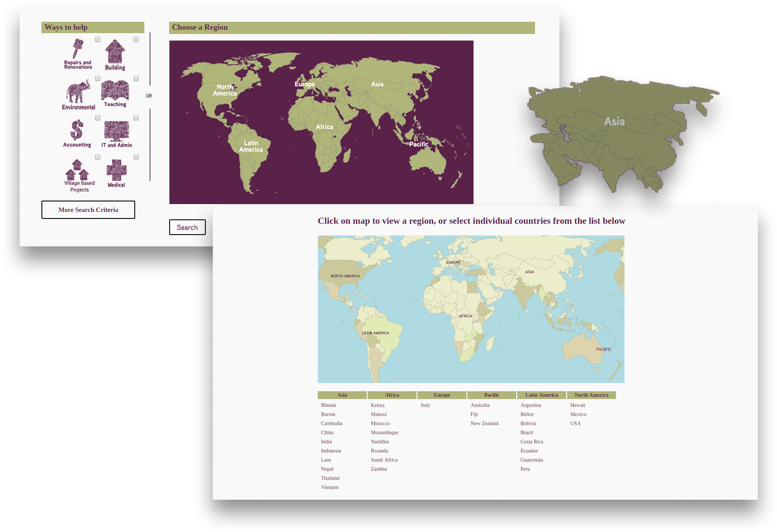Select New Zealand from the Pacific column
777x532 pixels.
click(x=485, y=423)
